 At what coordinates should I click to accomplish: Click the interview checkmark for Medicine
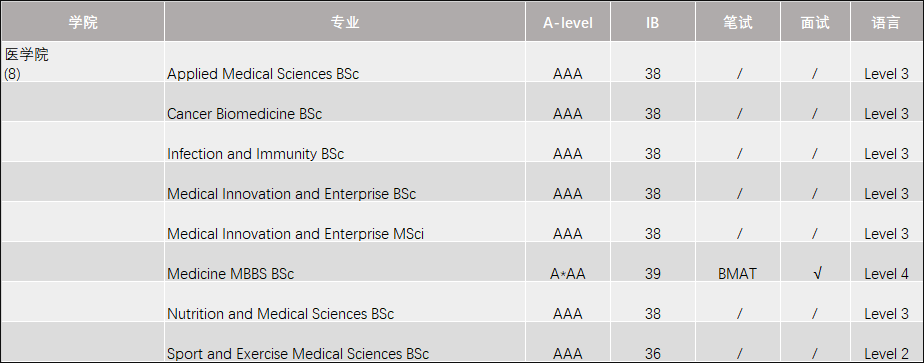[x=815, y=262]
